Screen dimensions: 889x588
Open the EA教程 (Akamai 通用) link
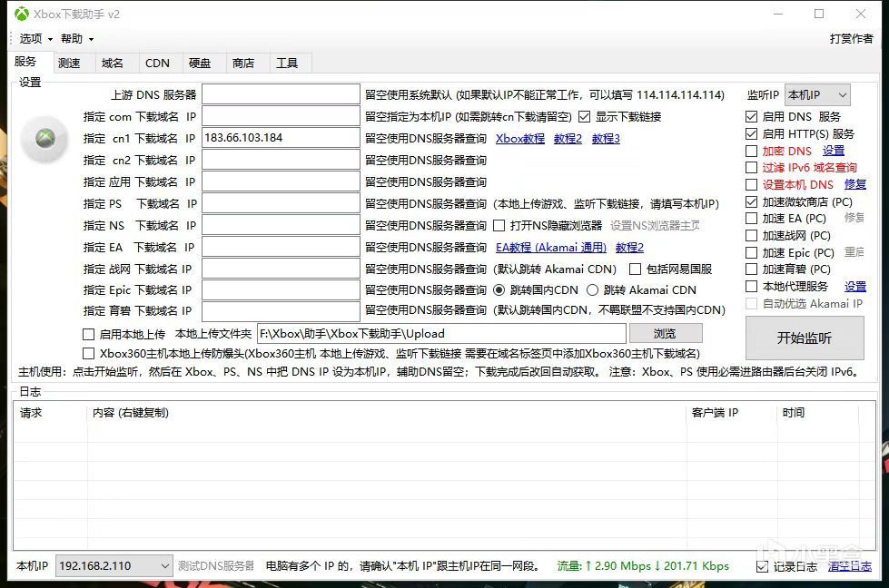click(551, 248)
